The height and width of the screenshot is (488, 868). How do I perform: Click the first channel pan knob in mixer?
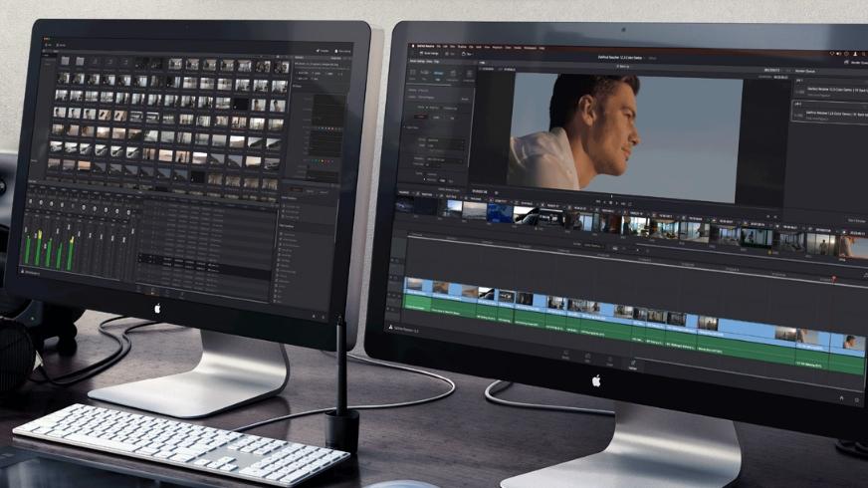tap(31, 202)
